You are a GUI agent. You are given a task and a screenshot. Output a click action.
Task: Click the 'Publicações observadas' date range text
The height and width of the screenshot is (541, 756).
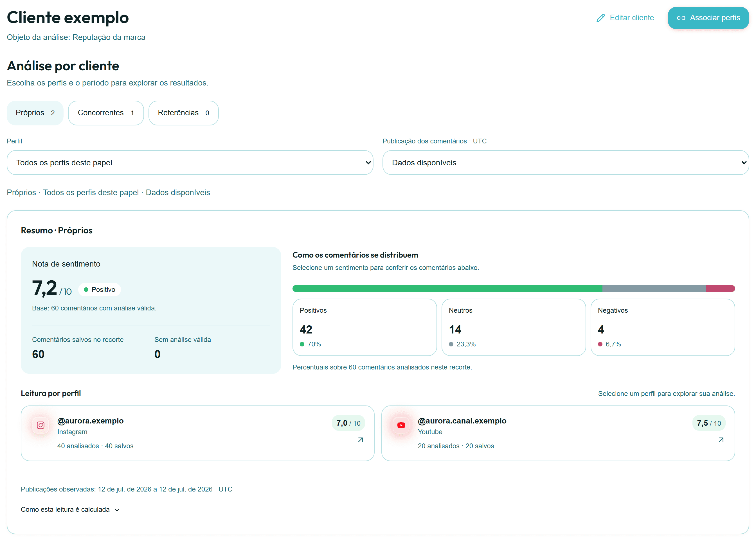(x=127, y=489)
